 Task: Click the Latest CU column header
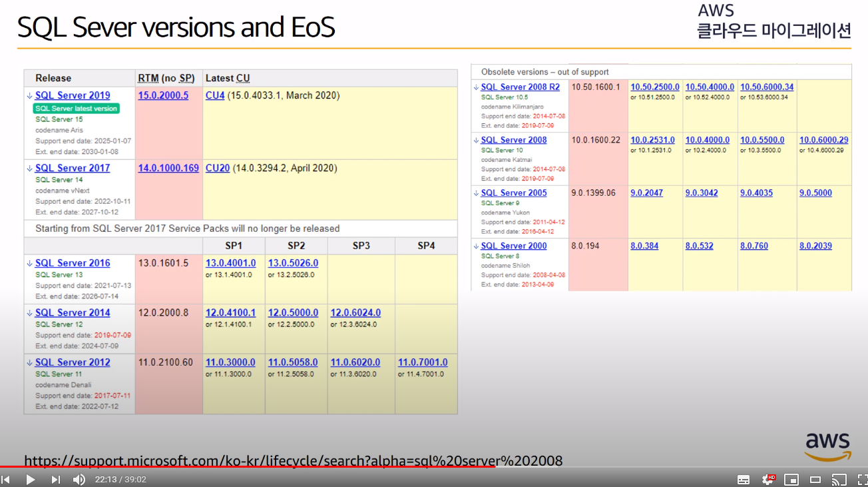tap(228, 78)
